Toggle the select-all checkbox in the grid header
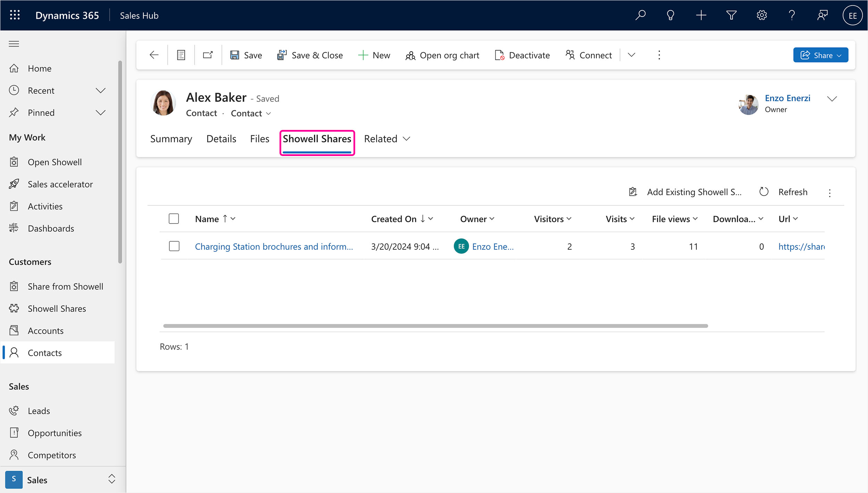The image size is (868, 493). pyautogui.click(x=174, y=219)
